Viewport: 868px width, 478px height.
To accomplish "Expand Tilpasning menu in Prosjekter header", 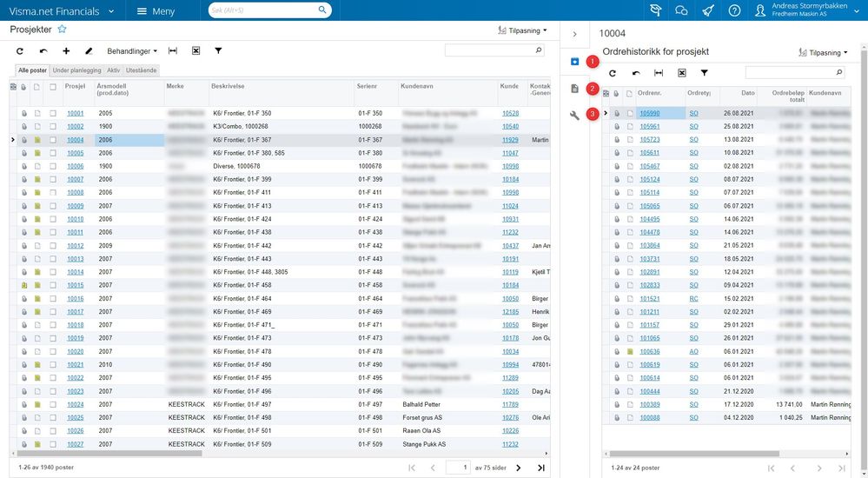I will click(x=522, y=30).
